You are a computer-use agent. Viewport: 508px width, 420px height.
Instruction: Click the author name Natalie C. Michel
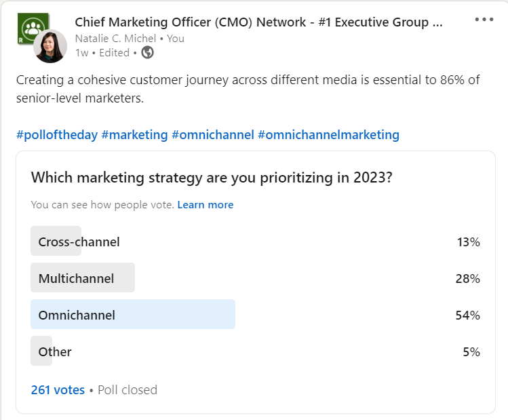[115, 38]
